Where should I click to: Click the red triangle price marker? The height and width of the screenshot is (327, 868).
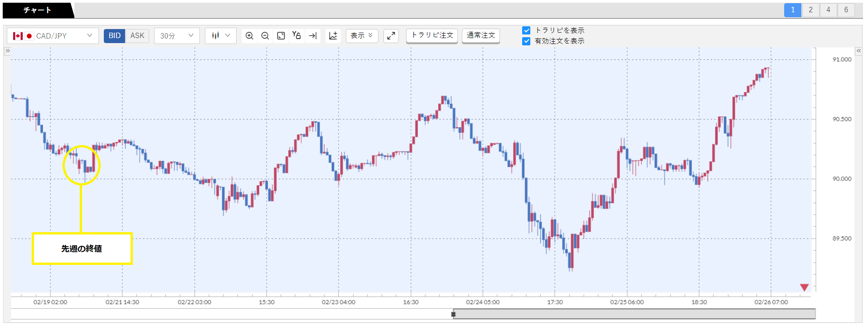tap(804, 288)
